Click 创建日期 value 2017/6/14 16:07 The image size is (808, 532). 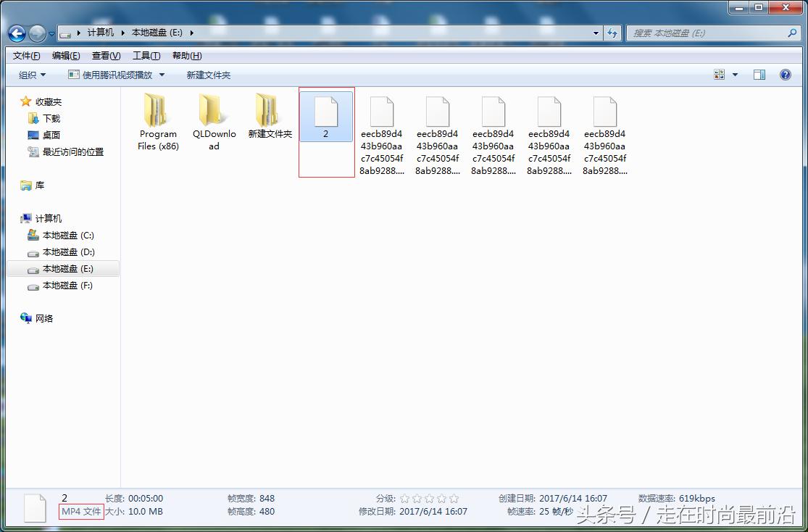[573, 499]
